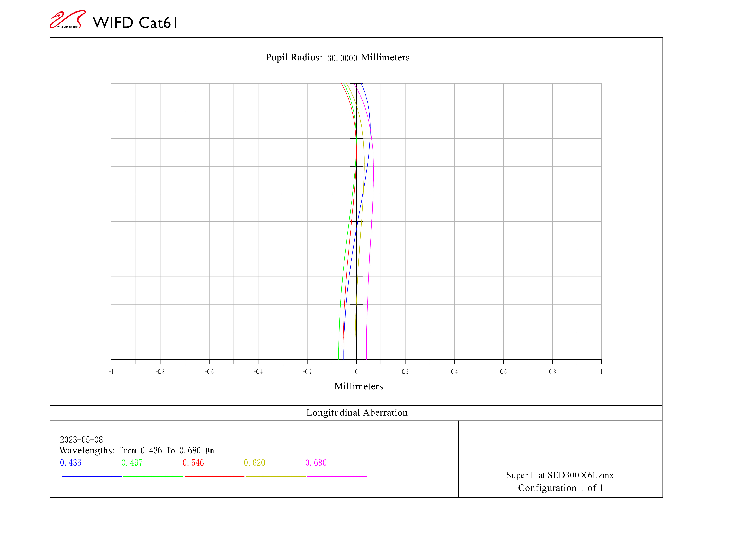The image size is (756, 535).
Task: Click the date 2023-05-08 text
Action: pyautogui.click(x=81, y=439)
